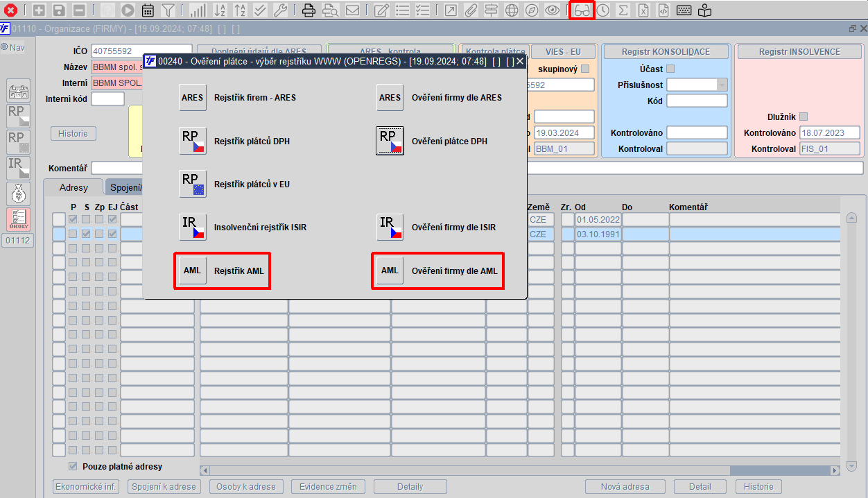The image size is (868, 498).
Task: Click the add new record plus icon
Action: pos(39,10)
